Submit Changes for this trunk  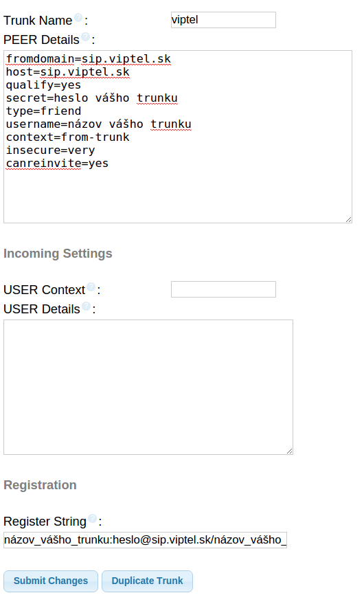point(51,581)
